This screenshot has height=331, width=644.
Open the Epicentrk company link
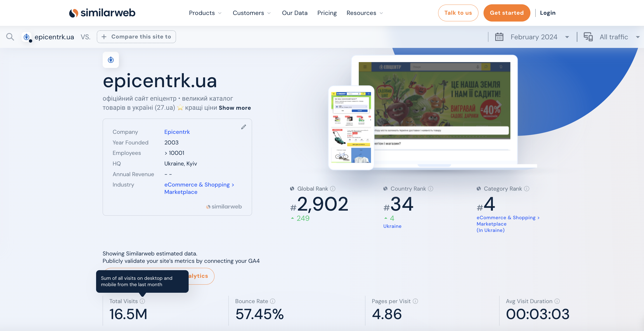pyautogui.click(x=177, y=132)
